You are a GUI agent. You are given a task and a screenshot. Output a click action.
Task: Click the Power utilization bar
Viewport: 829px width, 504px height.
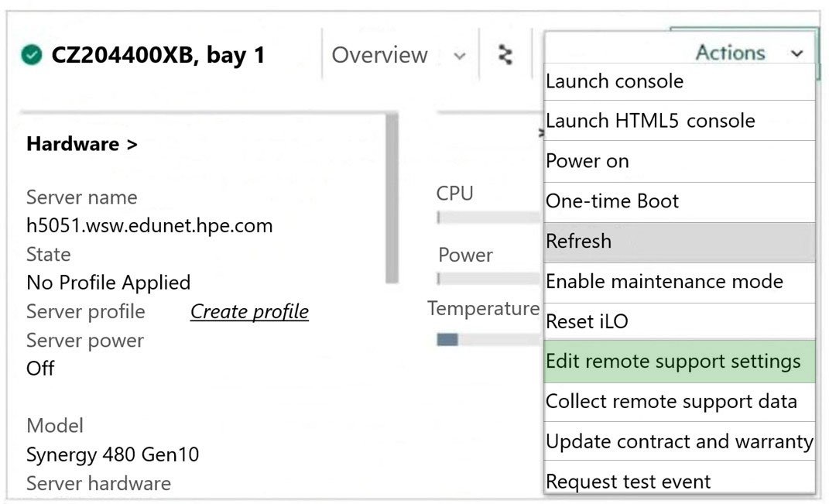click(x=489, y=278)
